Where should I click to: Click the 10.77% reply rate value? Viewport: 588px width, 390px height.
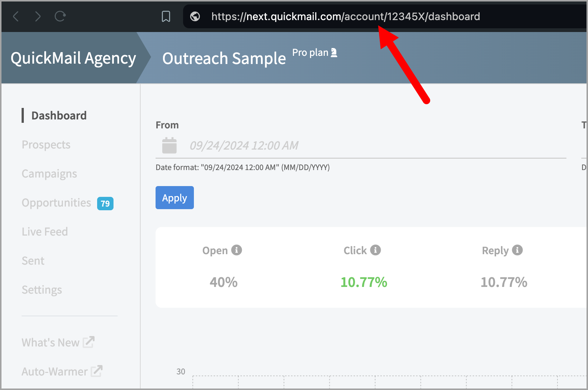click(x=504, y=282)
